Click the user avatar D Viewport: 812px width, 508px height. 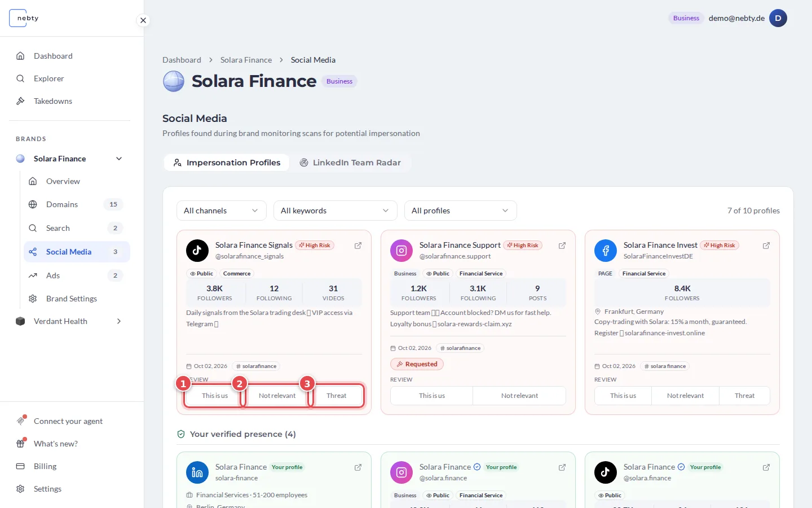778,18
